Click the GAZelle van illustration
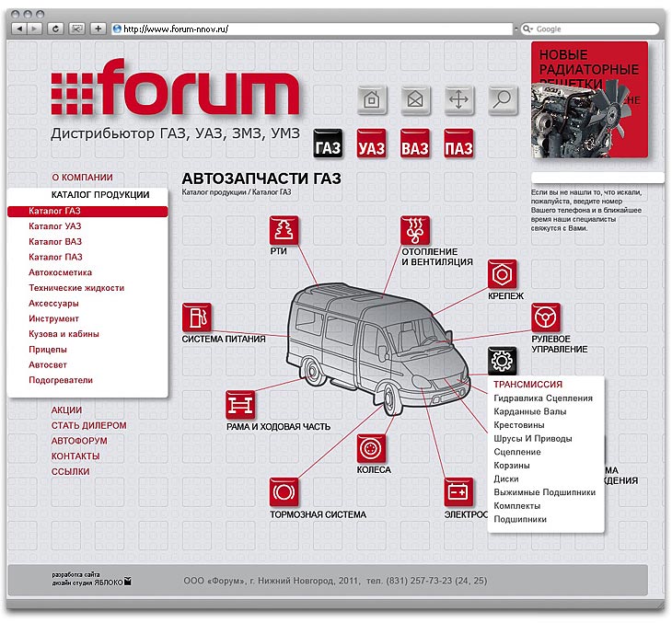The height and width of the screenshot is (623, 672). [x=378, y=349]
